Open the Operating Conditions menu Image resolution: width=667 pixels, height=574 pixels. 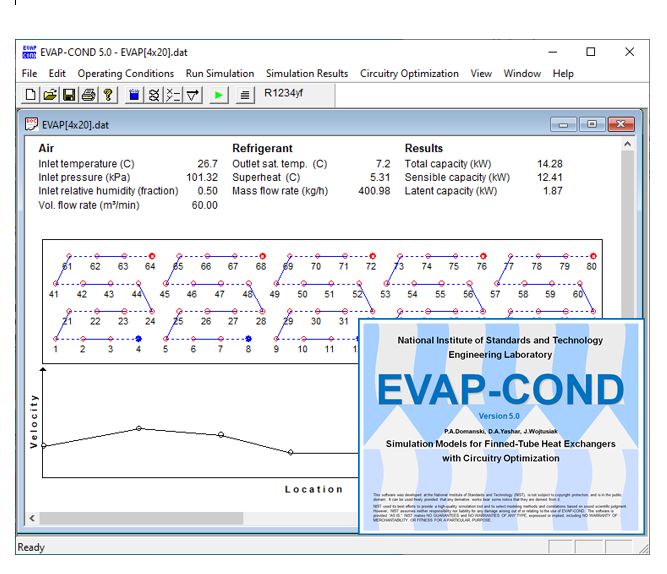click(126, 73)
